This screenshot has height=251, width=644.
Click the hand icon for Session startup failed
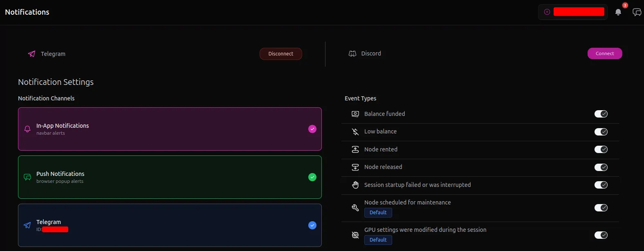coord(355,185)
